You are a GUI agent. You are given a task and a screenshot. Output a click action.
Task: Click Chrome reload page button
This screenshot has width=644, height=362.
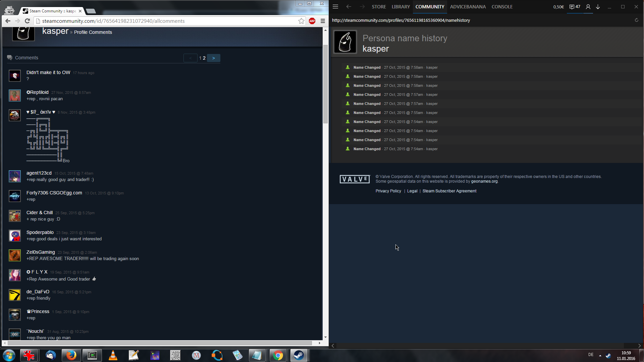tap(28, 21)
